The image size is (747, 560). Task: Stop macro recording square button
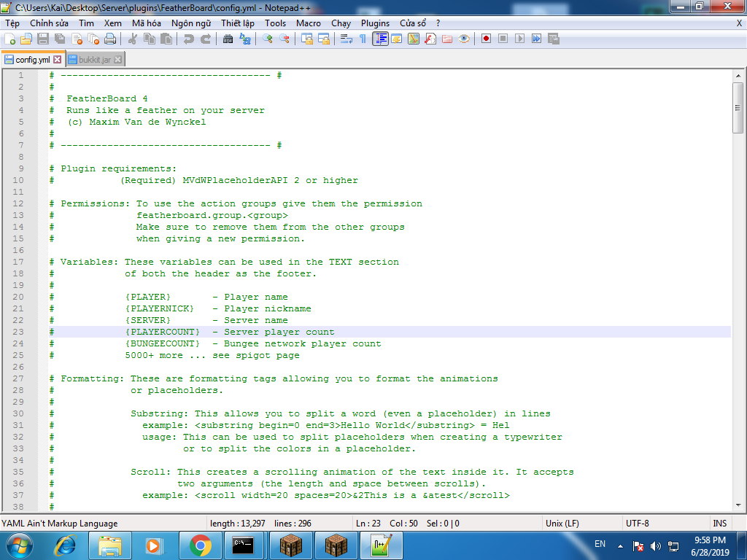(503, 39)
